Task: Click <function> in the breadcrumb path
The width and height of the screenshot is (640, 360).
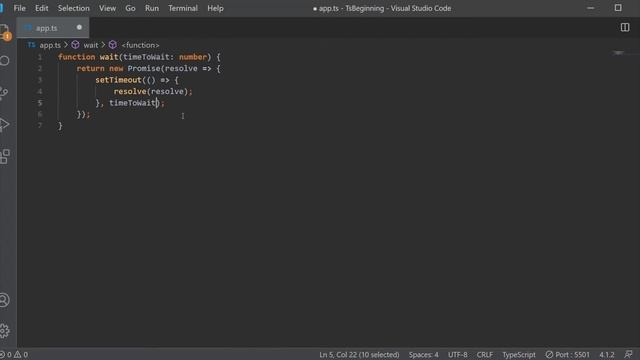Action: 140,45
